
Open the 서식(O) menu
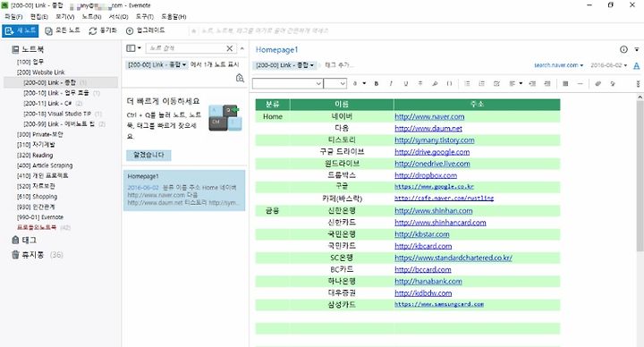(118, 17)
